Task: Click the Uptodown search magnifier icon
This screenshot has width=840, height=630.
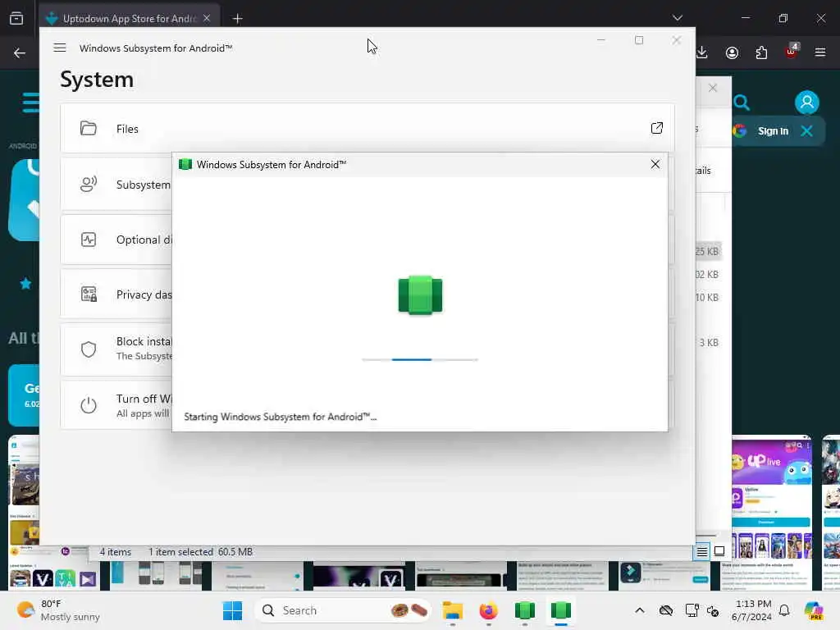Action: pyautogui.click(x=742, y=102)
